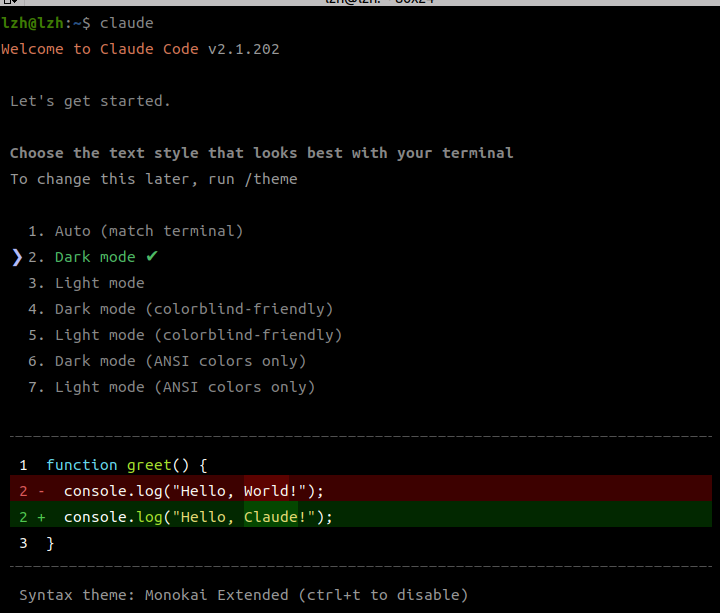Image resolution: width=720 pixels, height=613 pixels.
Task: Pick Dark mode (colorblind-friendly) option
Action: click(180, 309)
